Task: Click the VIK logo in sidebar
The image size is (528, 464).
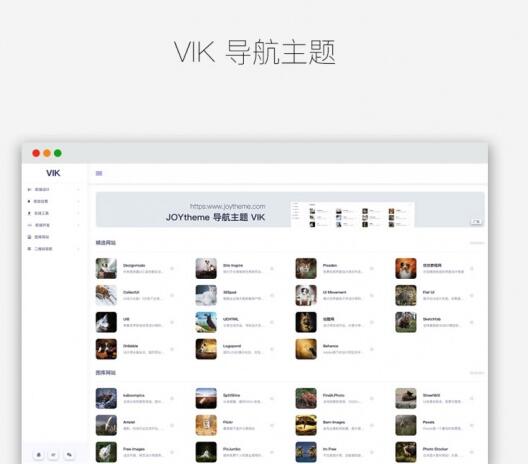Action: click(53, 173)
